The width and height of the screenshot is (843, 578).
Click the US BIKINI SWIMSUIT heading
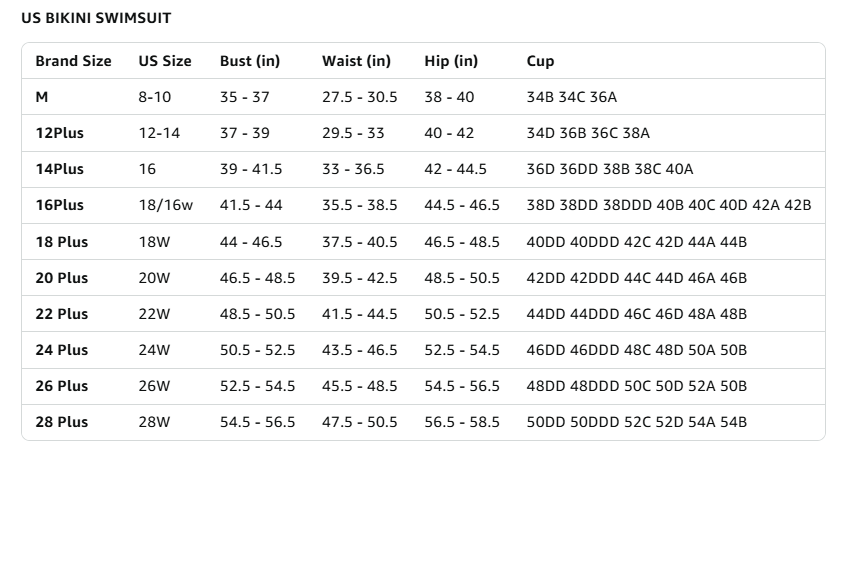(96, 18)
